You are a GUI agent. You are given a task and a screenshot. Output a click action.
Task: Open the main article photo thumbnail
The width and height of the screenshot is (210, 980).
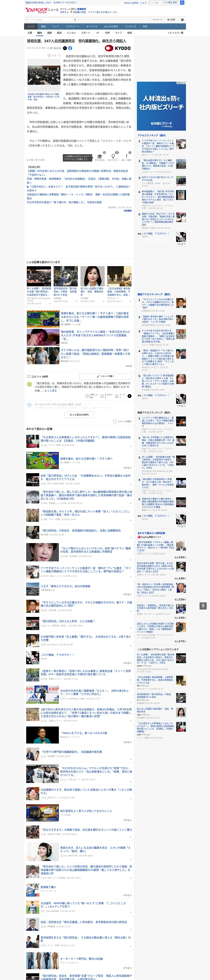click(44, 75)
